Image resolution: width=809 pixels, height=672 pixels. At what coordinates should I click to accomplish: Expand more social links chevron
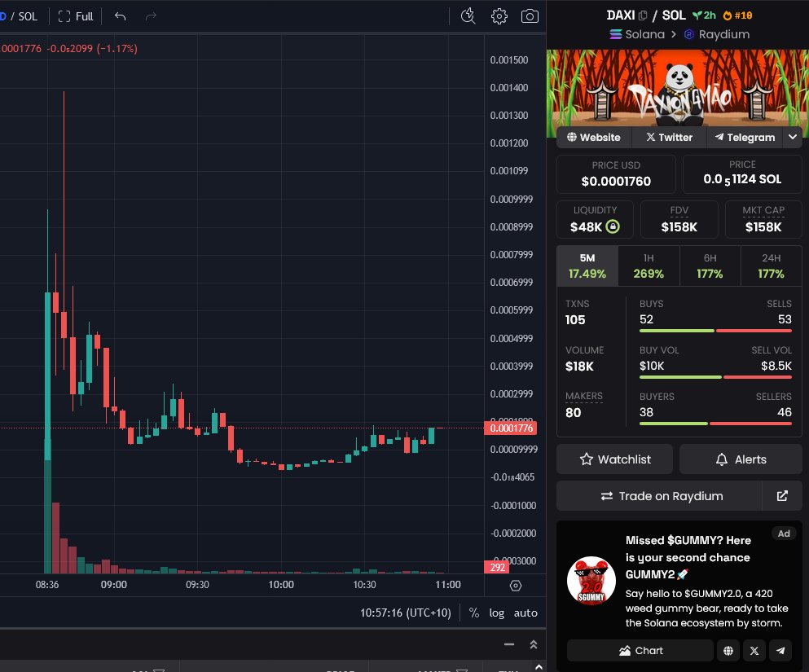tap(793, 137)
